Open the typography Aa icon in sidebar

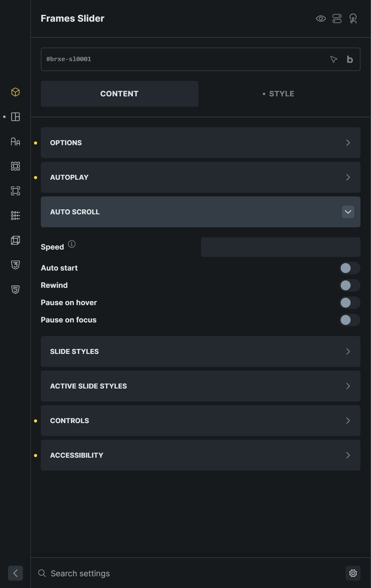point(15,141)
